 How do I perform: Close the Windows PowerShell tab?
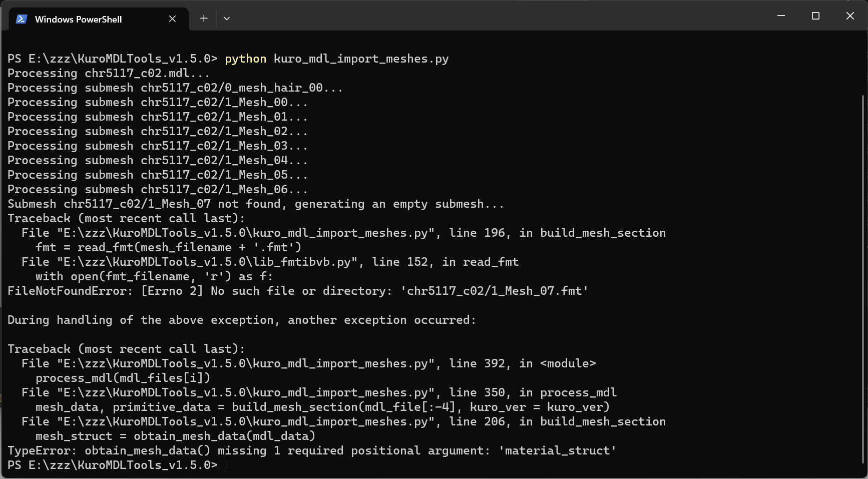click(x=172, y=19)
